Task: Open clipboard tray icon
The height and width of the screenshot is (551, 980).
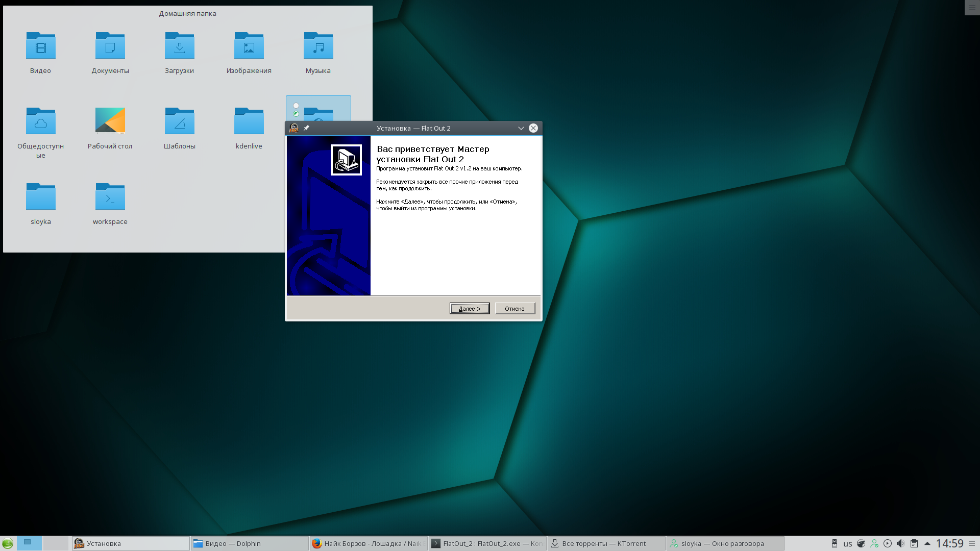Action: coord(914,543)
